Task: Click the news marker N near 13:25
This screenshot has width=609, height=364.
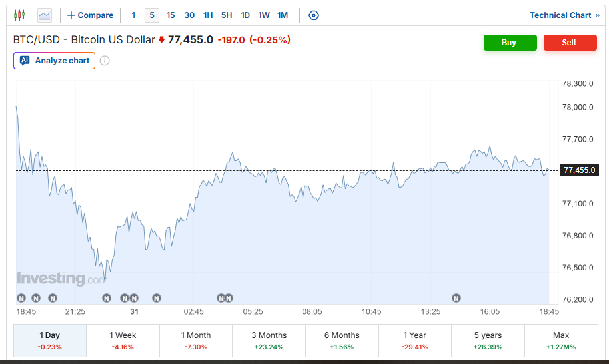Action: click(x=456, y=298)
